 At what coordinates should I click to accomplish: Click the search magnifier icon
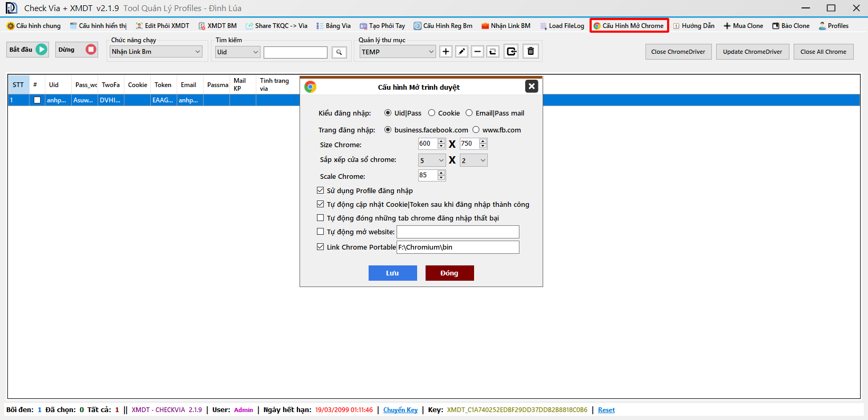point(339,52)
